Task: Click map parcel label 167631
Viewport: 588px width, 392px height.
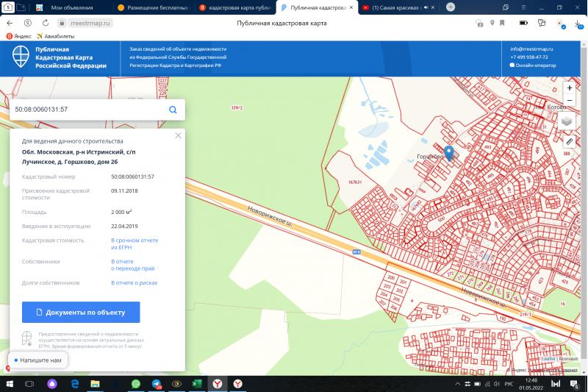Action: point(355,182)
